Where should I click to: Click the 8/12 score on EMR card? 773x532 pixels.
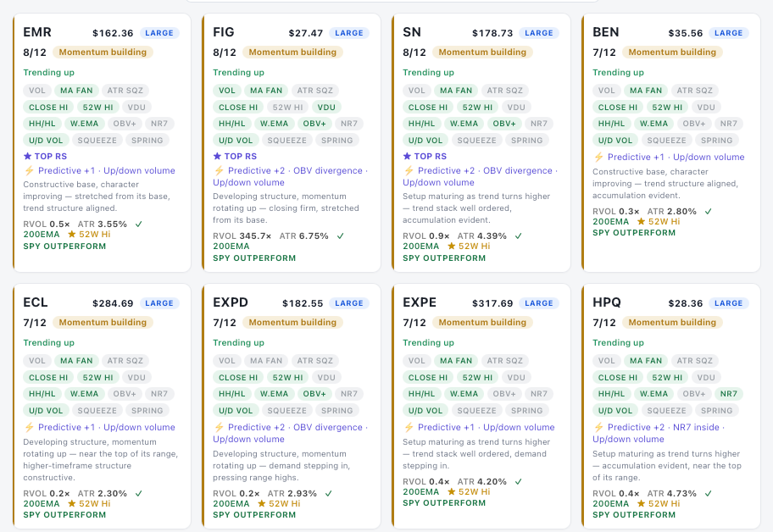pyautogui.click(x=35, y=53)
